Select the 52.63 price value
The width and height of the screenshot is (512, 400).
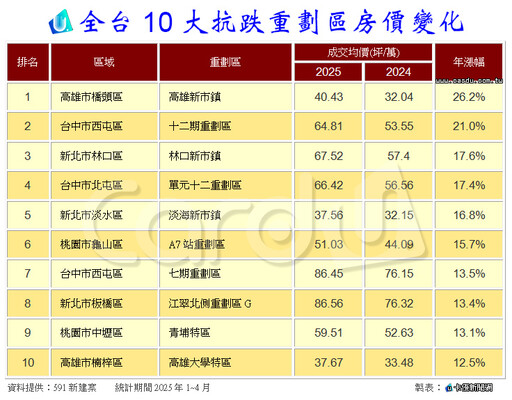click(399, 333)
